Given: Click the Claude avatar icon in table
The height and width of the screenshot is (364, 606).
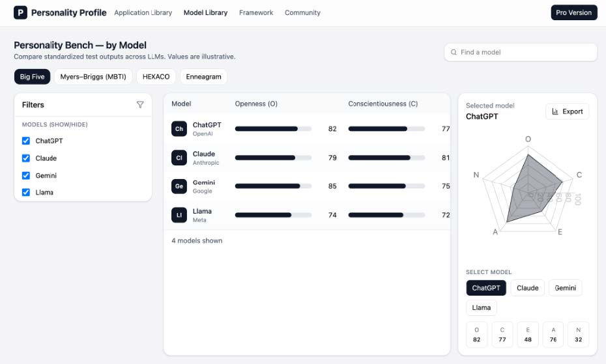Looking at the screenshot, I should pos(179,158).
